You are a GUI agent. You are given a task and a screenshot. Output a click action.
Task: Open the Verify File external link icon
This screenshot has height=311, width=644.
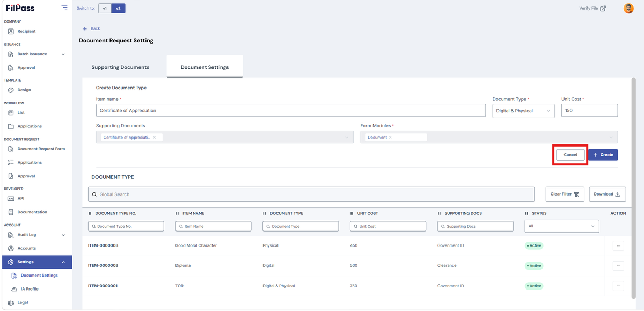[x=603, y=9]
